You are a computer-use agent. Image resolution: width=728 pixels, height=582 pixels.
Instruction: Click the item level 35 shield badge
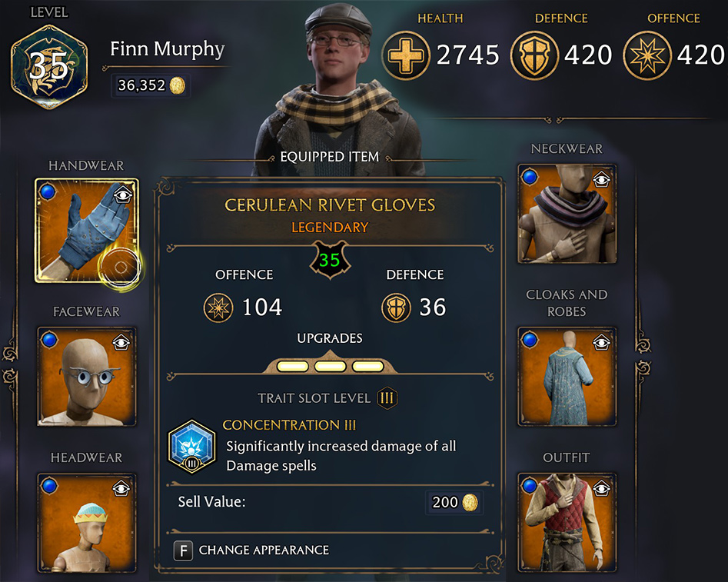(x=330, y=260)
